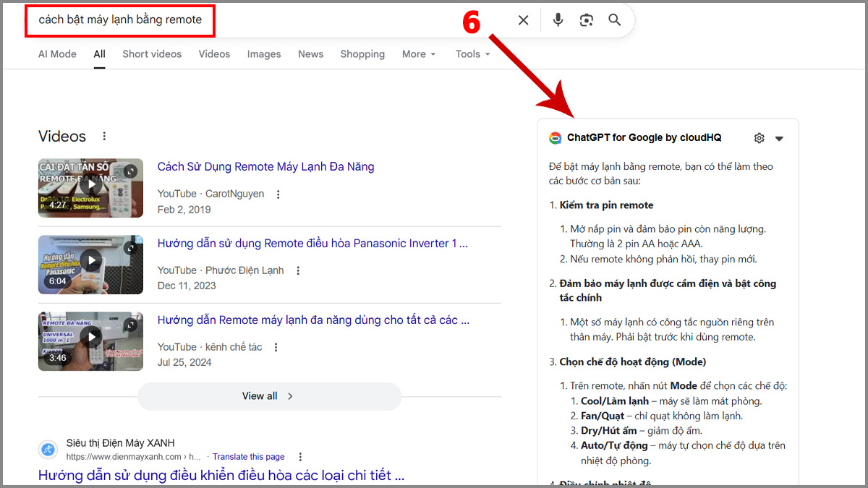Expand the More dropdown
Screen dimensions: 868x488
[x=419, y=54]
